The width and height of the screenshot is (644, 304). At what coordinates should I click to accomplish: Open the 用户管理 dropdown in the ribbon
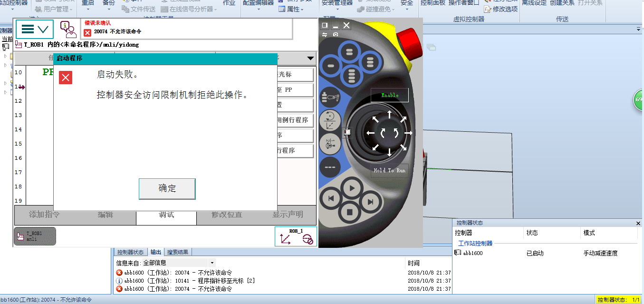(54, 9)
